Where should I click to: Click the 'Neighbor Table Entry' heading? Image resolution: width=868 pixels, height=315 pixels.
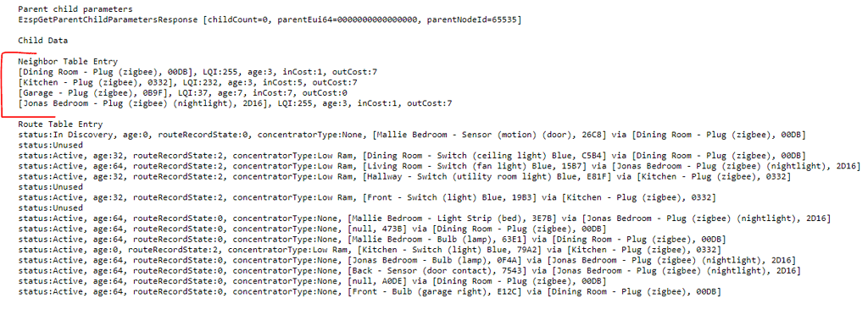pos(68,61)
